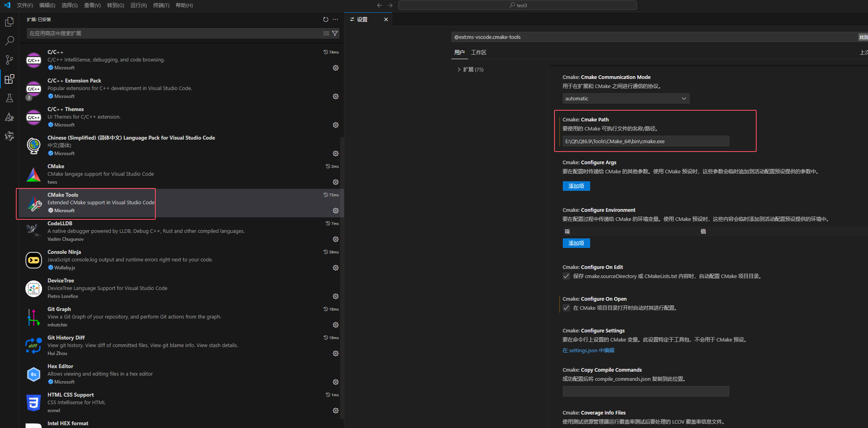Open the extensions filter funnel

click(x=335, y=33)
